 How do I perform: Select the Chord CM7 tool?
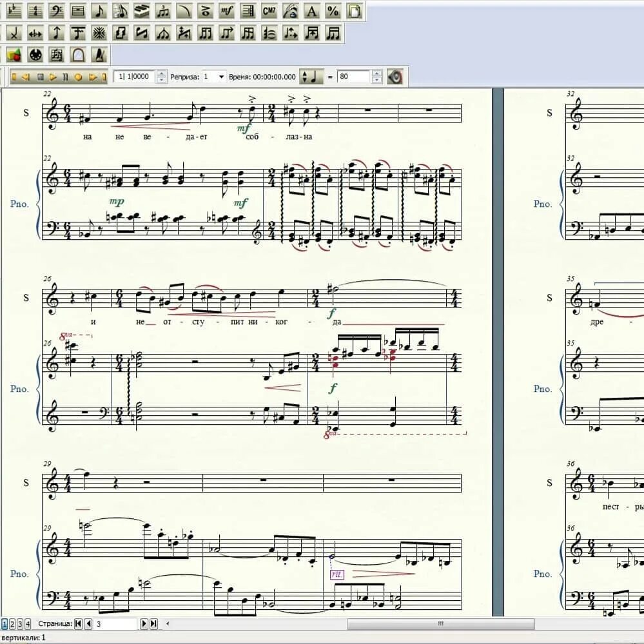269,11
